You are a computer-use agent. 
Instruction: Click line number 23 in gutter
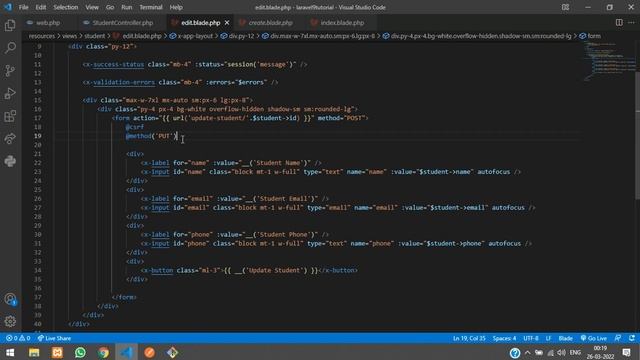point(38,172)
